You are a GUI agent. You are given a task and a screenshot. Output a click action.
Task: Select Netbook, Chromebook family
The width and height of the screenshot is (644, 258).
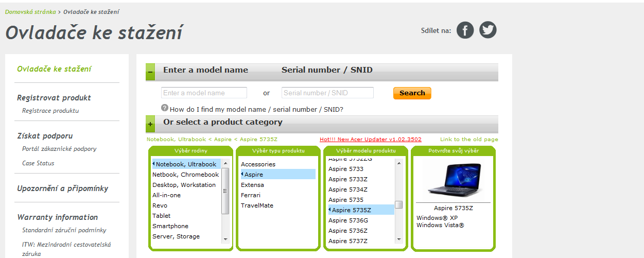186,175
